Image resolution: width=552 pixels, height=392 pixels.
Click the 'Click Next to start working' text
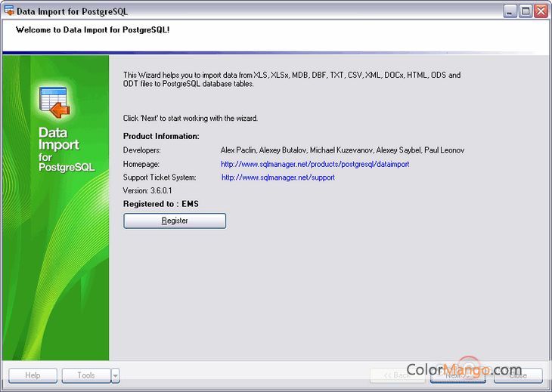tap(191, 119)
